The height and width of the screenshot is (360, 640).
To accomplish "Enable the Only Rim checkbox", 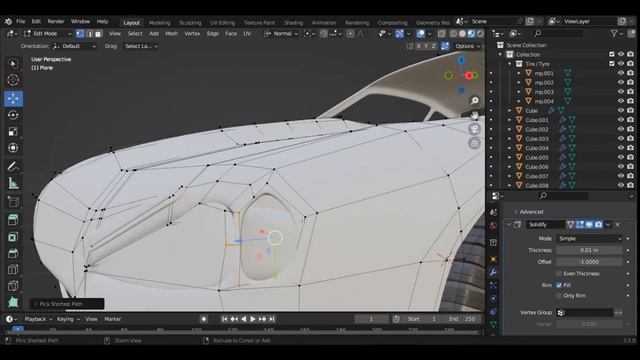I will pyautogui.click(x=559, y=296).
